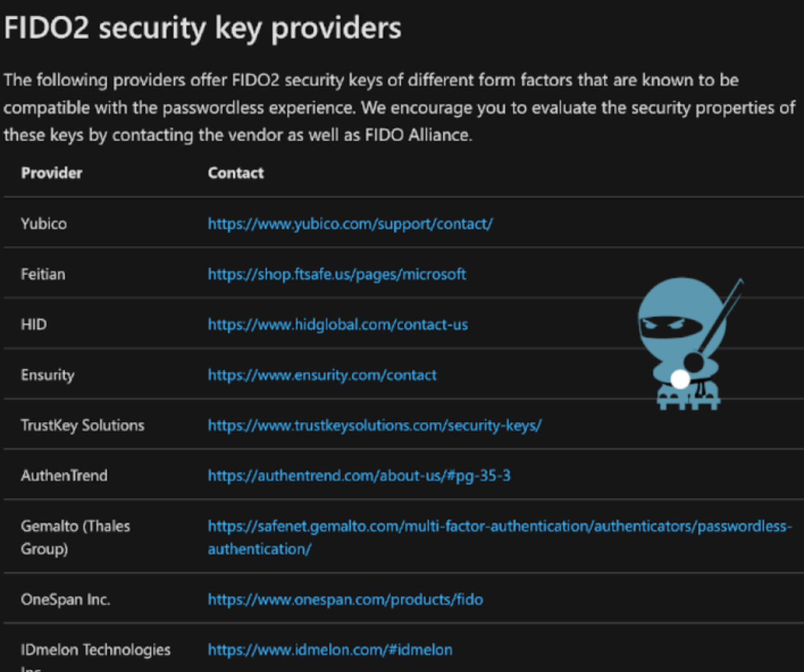Image resolution: width=804 pixels, height=672 pixels.
Task: Click the introductory paragraph about FIDO Alliance
Action: coord(400,107)
